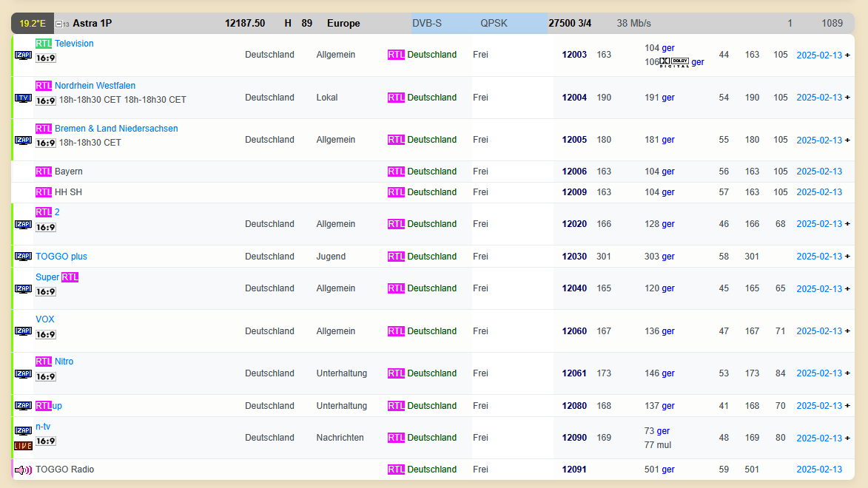Open the VOX channel link
The image size is (868, 488).
click(45, 319)
